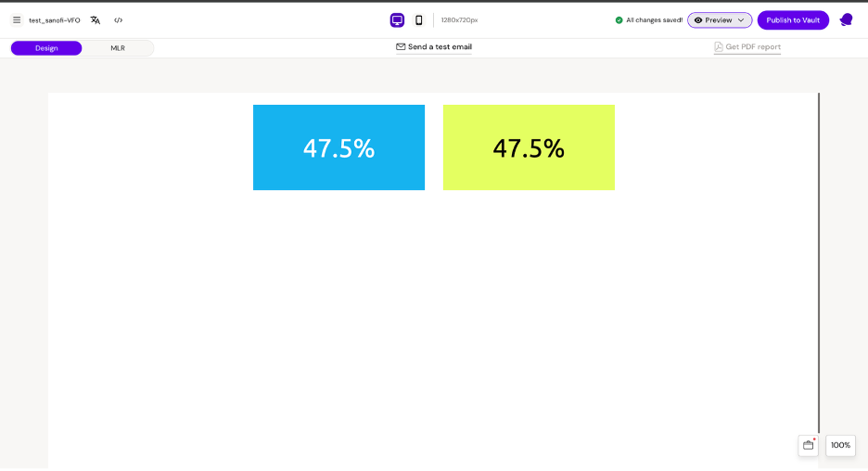This screenshot has width=868, height=471.
Task: Expand the Preview dropdown arrow
Action: coord(741,19)
